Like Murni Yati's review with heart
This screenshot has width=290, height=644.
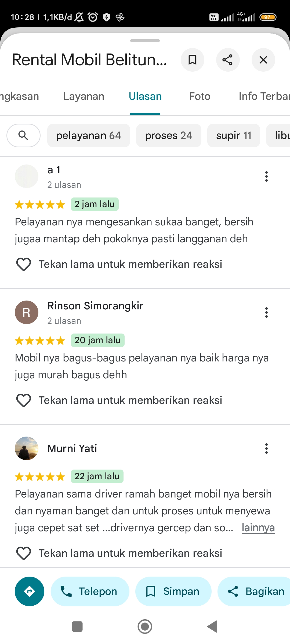(x=24, y=553)
